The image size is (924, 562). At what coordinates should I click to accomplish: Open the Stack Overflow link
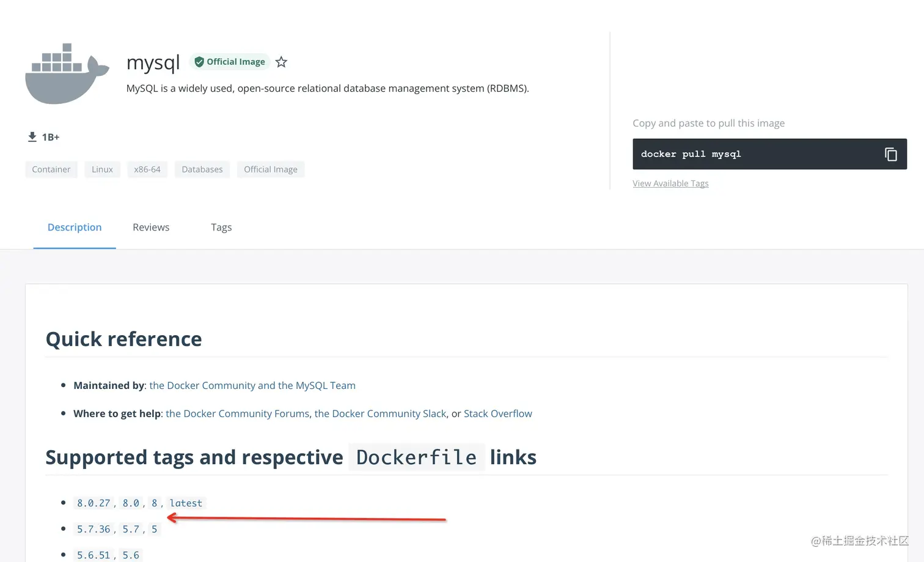[498, 413]
